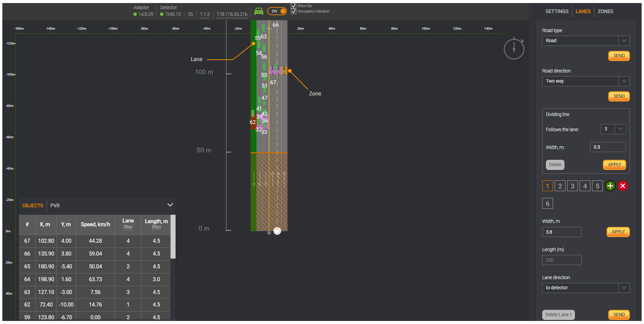Click SEND at bottom of lanes panel

[x=619, y=315]
